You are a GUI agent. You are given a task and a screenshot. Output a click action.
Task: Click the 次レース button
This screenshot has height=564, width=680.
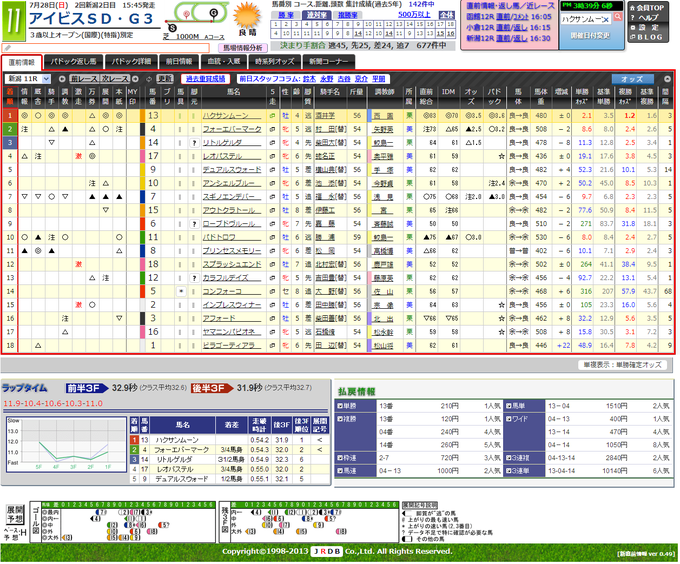click(115, 79)
